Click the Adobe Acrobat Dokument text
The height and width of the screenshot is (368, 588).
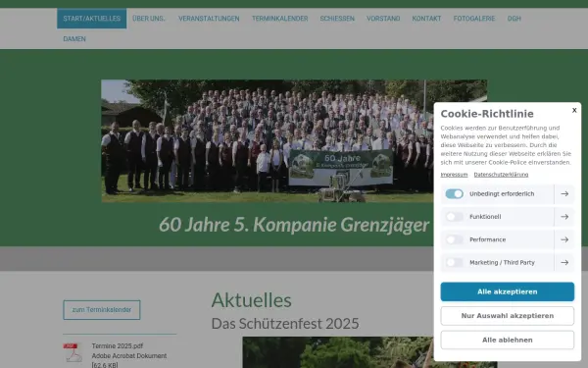[129, 355]
